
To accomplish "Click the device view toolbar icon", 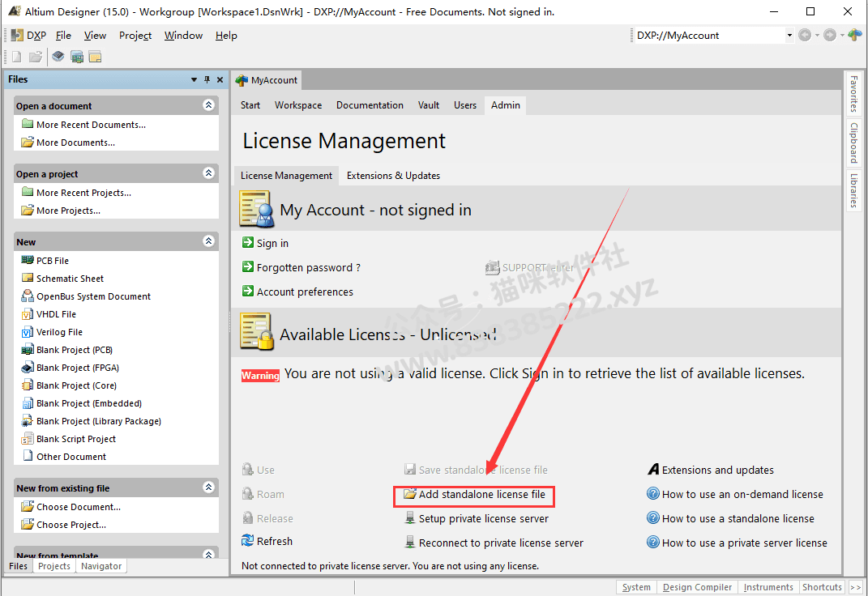I will pyautogui.click(x=58, y=57).
